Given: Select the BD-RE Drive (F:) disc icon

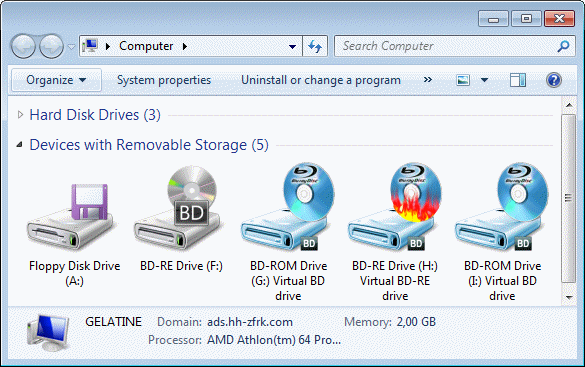Looking at the screenshot, I should 180,208.
